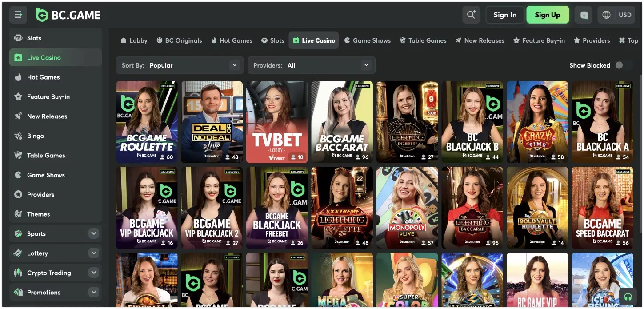Click the globe language icon
This screenshot has width=644, height=309.
[606, 15]
